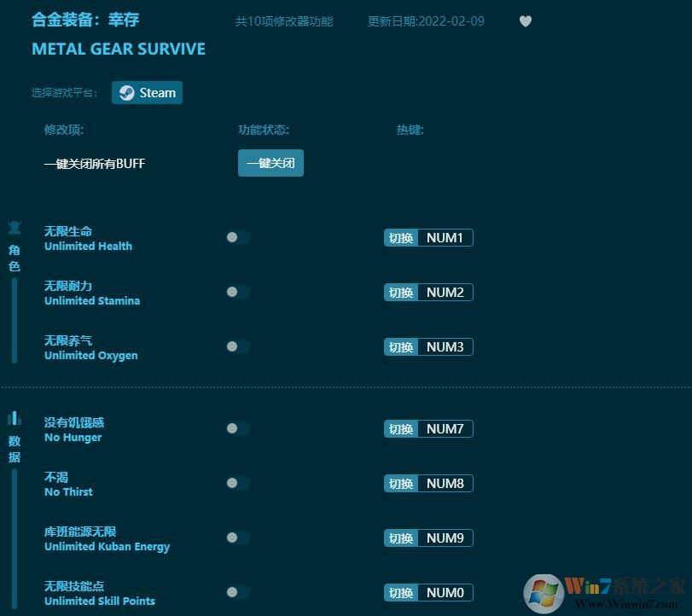Click the NUM7 hotkey field
This screenshot has width=692, height=616.
[445, 428]
